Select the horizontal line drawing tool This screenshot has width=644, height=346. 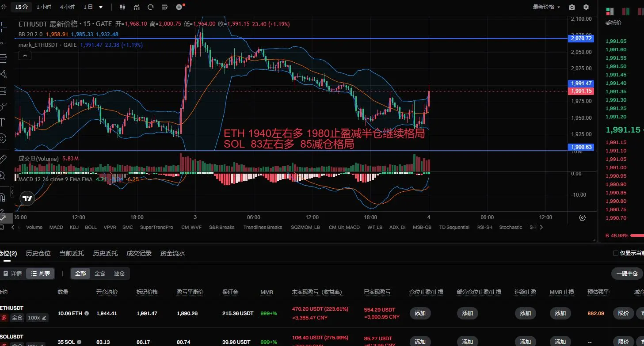pyautogui.click(x=3, y=42)
